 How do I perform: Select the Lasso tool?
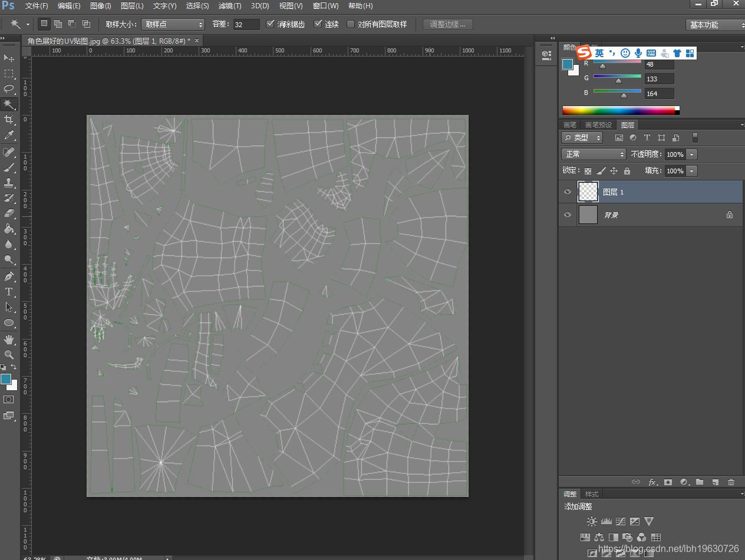point(9,89)
